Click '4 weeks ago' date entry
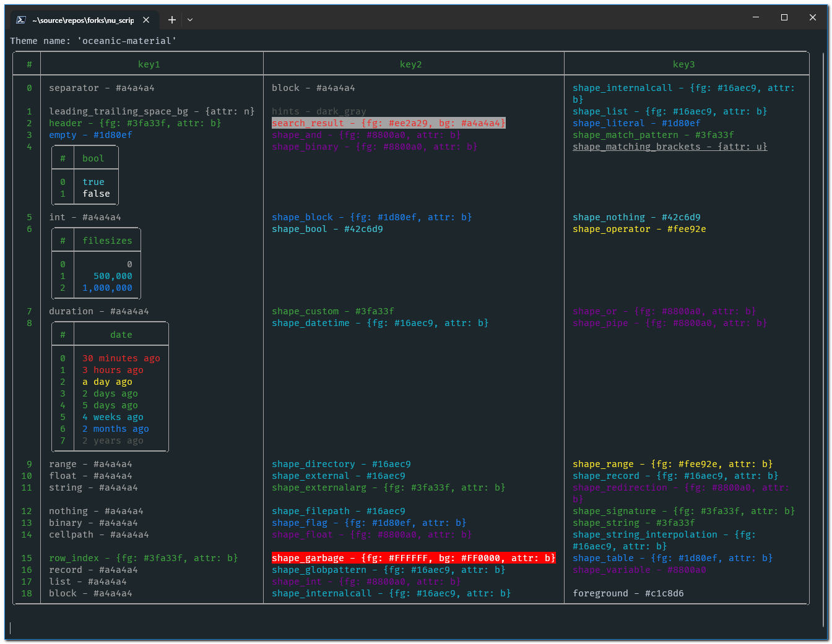Screen dimensions: 832x644 113,417
